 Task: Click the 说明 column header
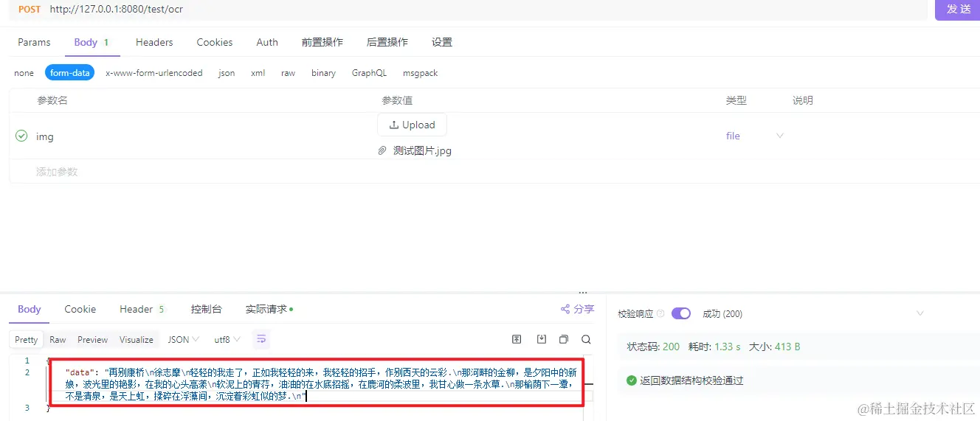click(x=803, y=100)
